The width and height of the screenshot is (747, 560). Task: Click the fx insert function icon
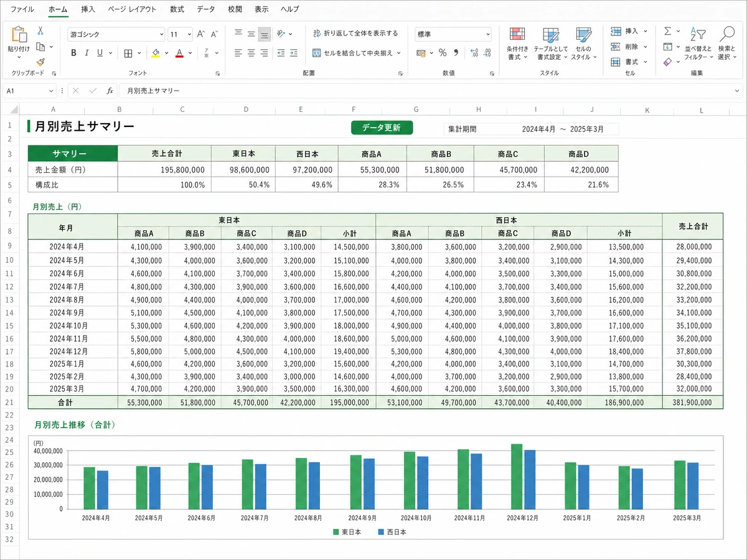[x=110, y=91]
